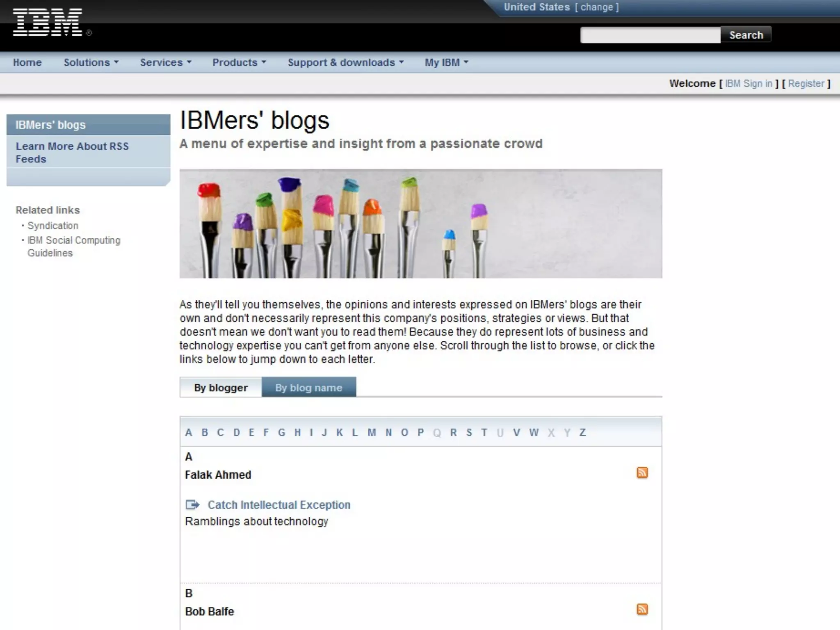Click the external link arrow icon beside Catch Intellectual Exception
The image size is (840, 630).
(x=192, y=504)
